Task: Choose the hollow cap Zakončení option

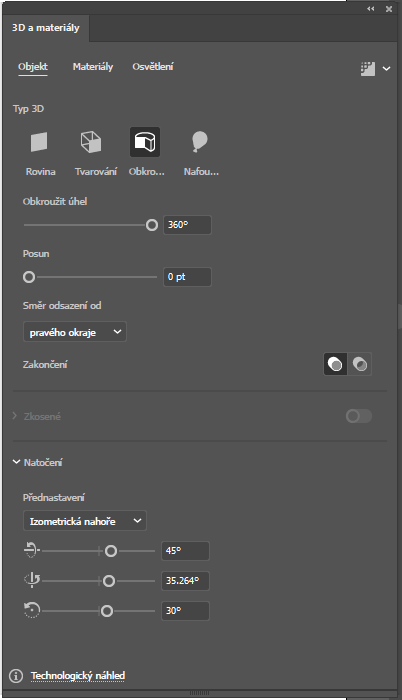Action: point(360,364)
